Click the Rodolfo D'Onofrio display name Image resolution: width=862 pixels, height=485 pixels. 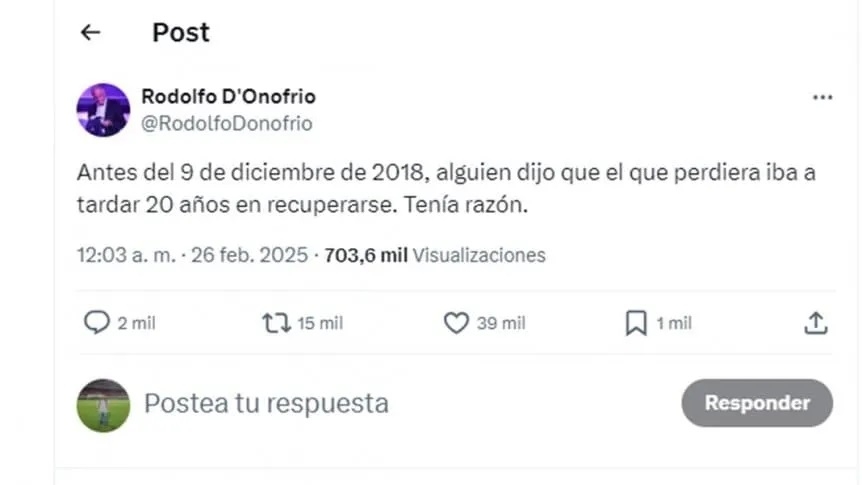coord(228,97)
